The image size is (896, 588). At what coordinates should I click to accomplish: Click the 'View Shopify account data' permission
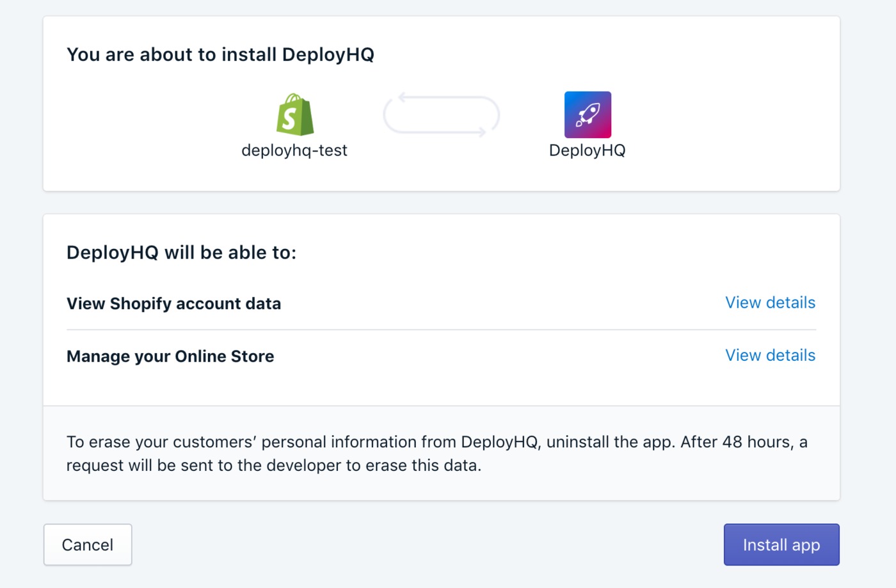pos(174,303)
